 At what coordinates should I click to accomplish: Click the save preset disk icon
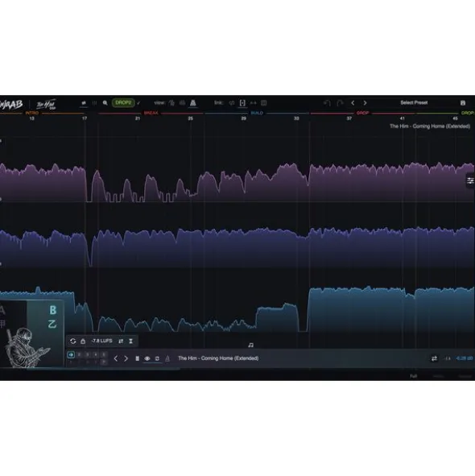463,103
